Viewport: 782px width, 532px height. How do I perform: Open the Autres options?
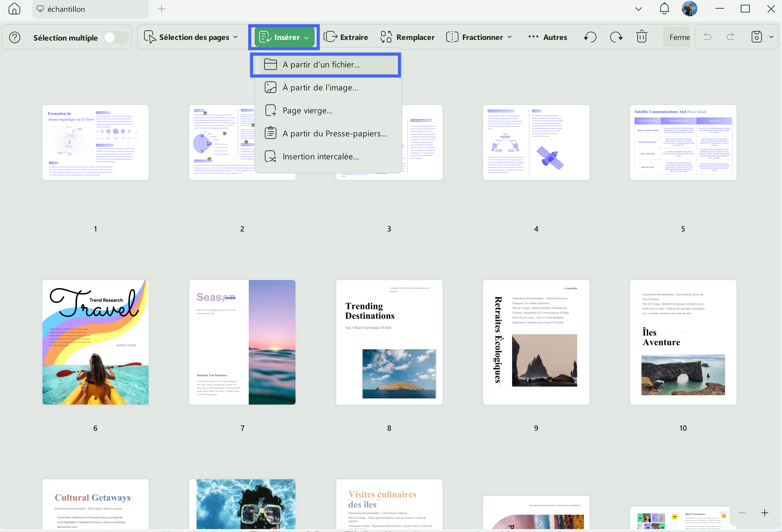548,37
